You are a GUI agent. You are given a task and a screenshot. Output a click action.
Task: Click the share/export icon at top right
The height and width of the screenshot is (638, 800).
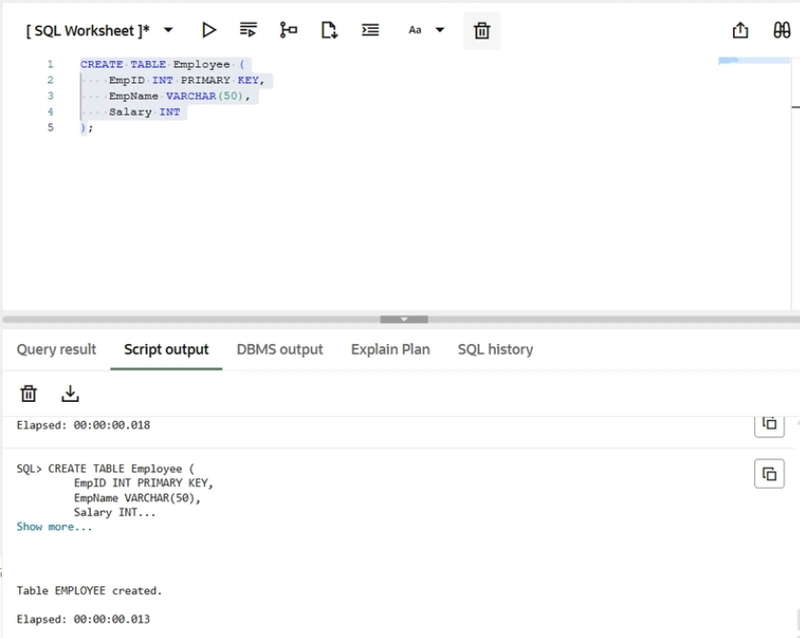741,30
